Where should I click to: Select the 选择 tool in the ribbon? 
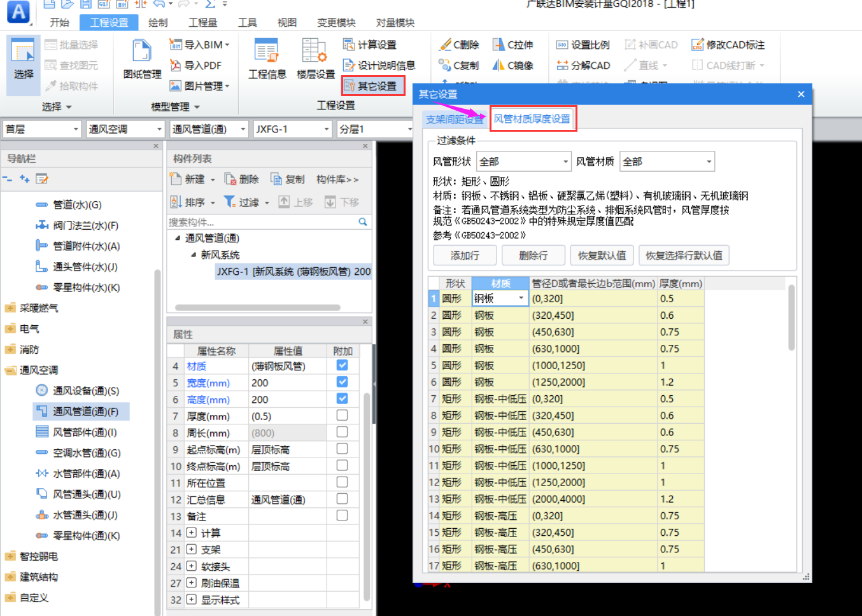click(24, 66)
